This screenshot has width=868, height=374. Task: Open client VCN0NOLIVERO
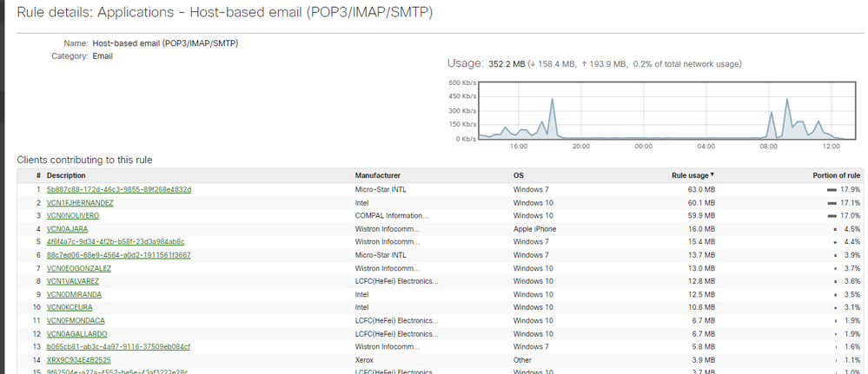tap(73, 216)
